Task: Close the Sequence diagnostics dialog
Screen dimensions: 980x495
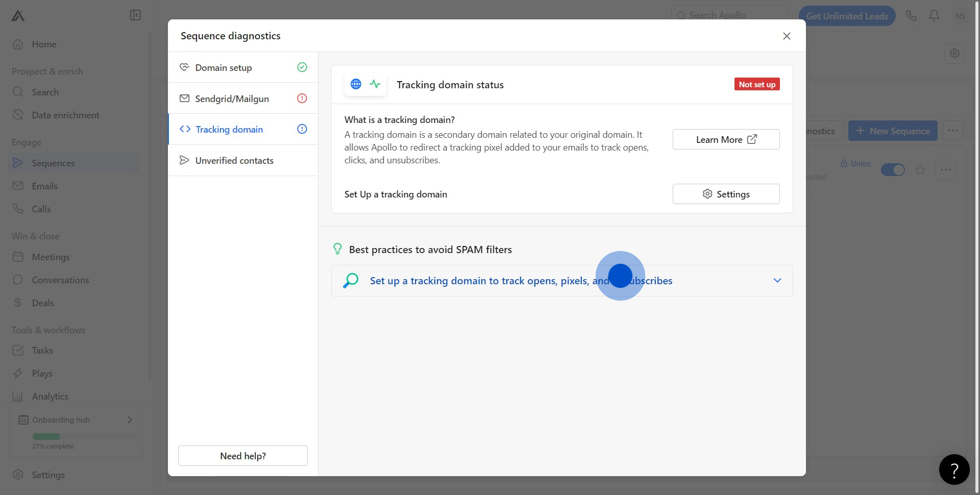Action: coord(787,36)
